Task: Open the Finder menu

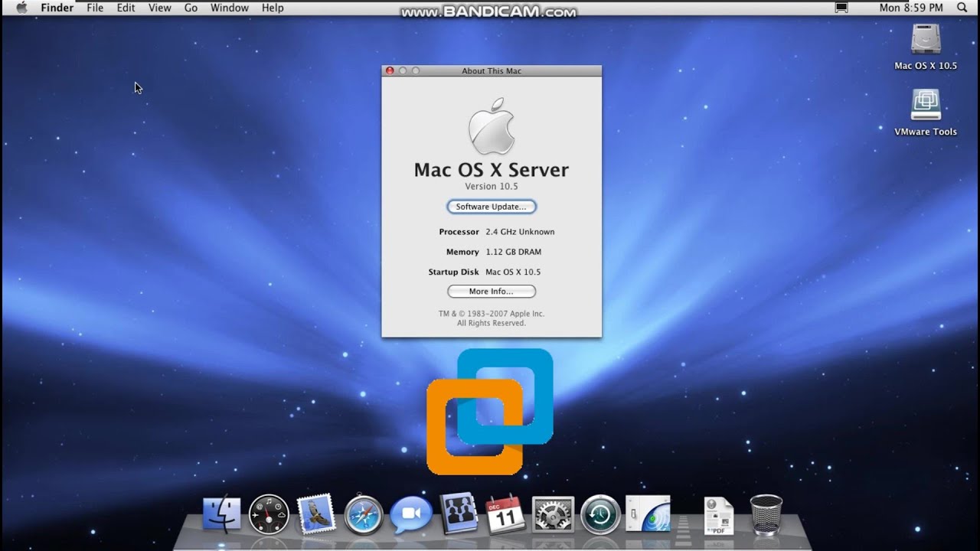Action: [57, 8]
